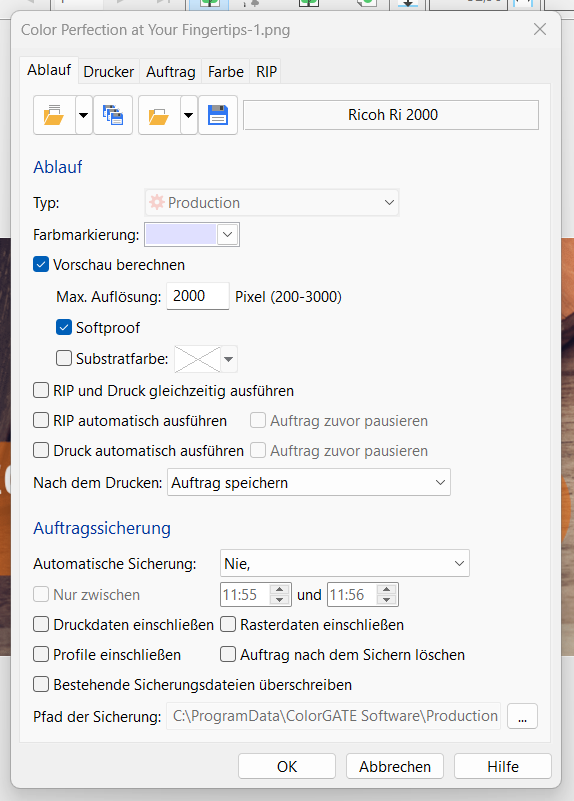
Task: Open Hilfe button
Action: pos(503,766)
